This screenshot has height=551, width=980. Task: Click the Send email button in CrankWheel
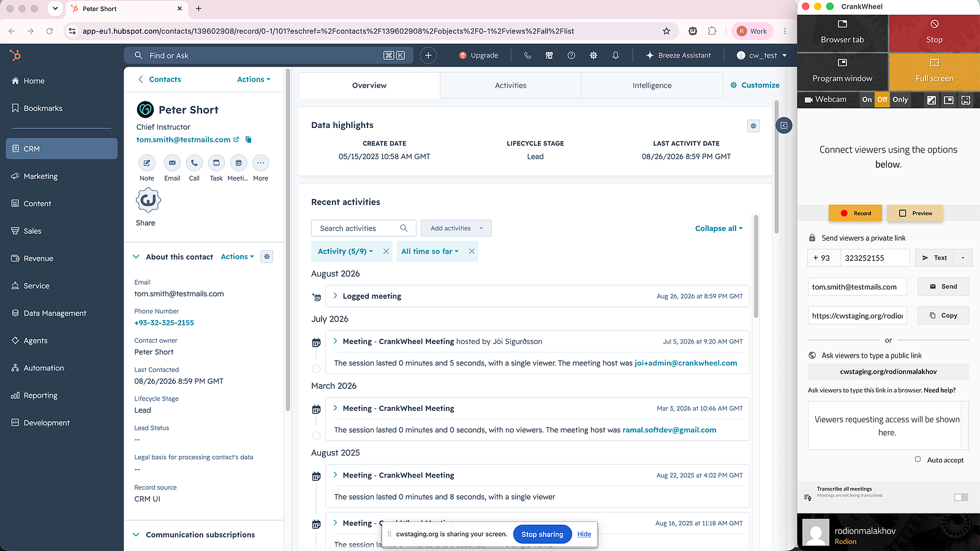pyautogui.click(x=943, y=287)
